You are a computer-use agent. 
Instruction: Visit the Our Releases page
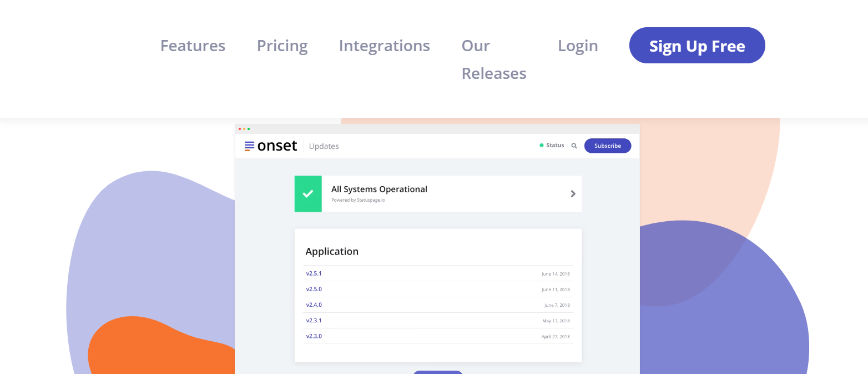tap(494, 59)
